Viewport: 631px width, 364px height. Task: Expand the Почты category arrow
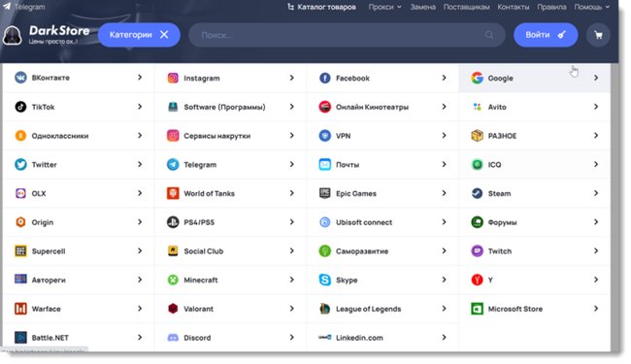pos(444,164)
